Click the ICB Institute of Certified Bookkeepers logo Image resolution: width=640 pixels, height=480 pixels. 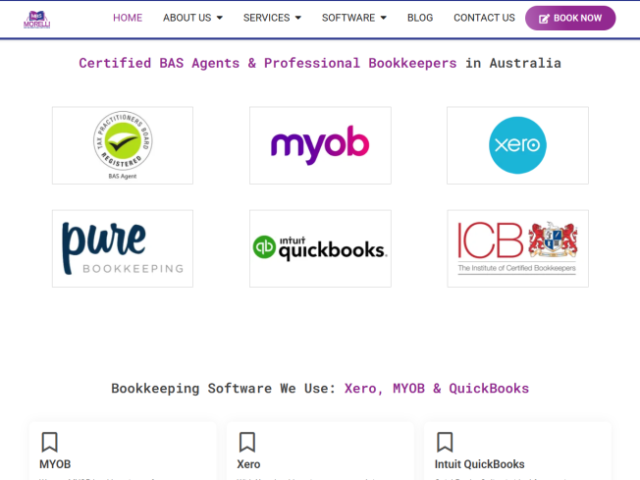518,248
